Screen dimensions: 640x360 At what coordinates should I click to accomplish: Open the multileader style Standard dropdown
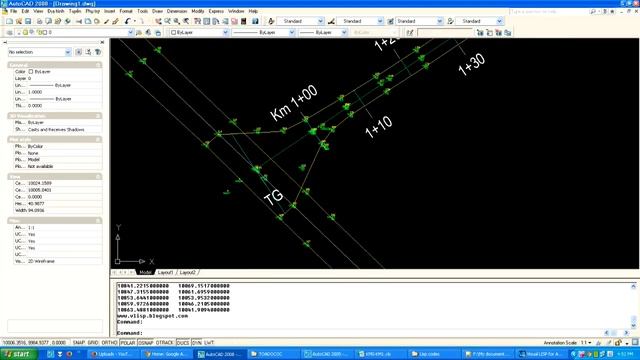click(499, 21)
